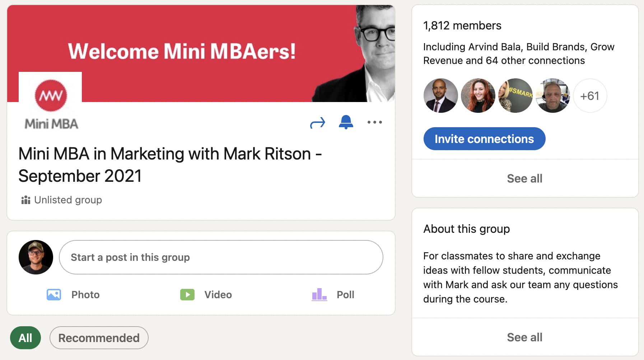Click the Welcome Mini MBAers banner image

(x=201, y=53)
